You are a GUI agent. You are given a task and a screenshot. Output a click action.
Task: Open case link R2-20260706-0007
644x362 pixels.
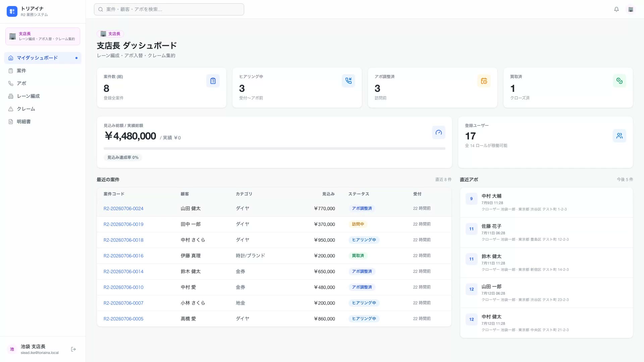click(123, 303)
